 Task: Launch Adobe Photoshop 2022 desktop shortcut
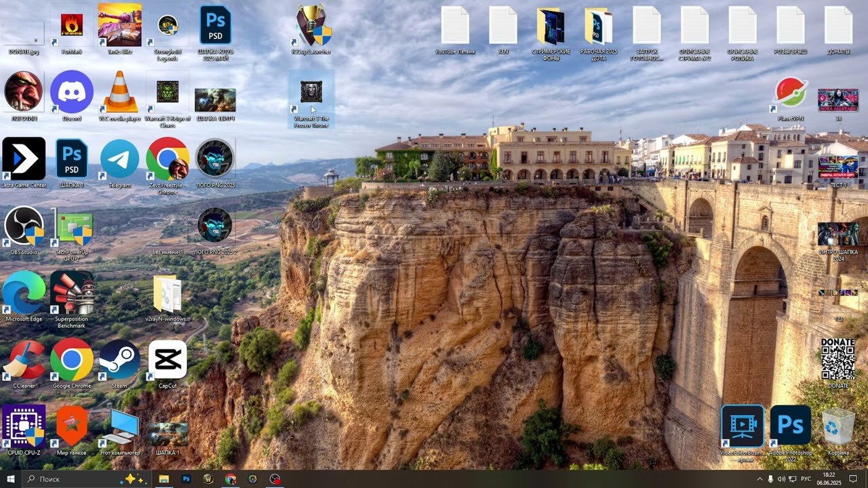point(791,434)
